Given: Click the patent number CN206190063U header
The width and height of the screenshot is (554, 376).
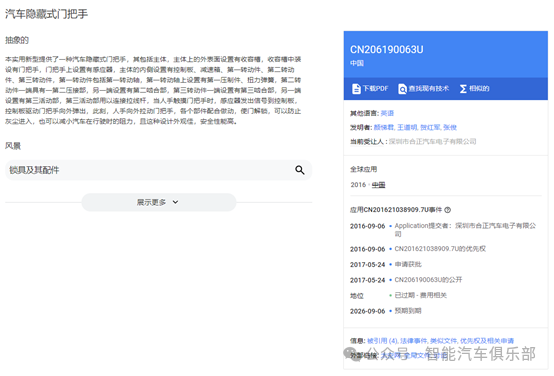Looking at the screenshot, I should [387, 49].
